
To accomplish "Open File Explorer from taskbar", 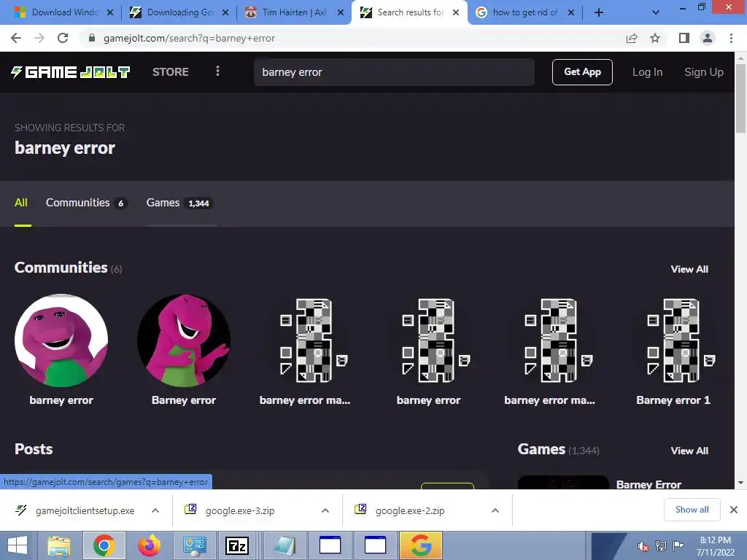I will 58,545.
